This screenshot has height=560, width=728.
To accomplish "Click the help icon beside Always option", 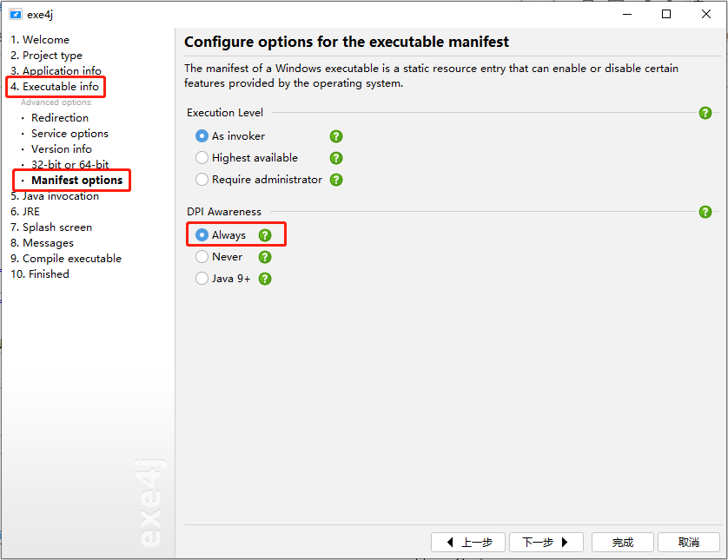I will (265, 235).
